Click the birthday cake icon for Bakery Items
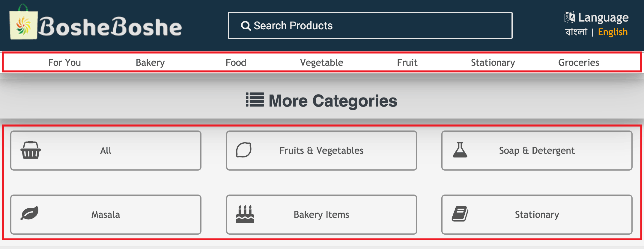This screenshot has width=644, height=249. click(245, 214)
